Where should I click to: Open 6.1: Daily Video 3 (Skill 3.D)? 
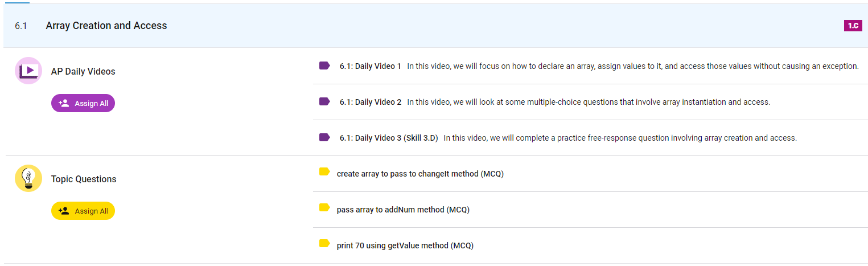pyautogui.click(x=389, y=138)
